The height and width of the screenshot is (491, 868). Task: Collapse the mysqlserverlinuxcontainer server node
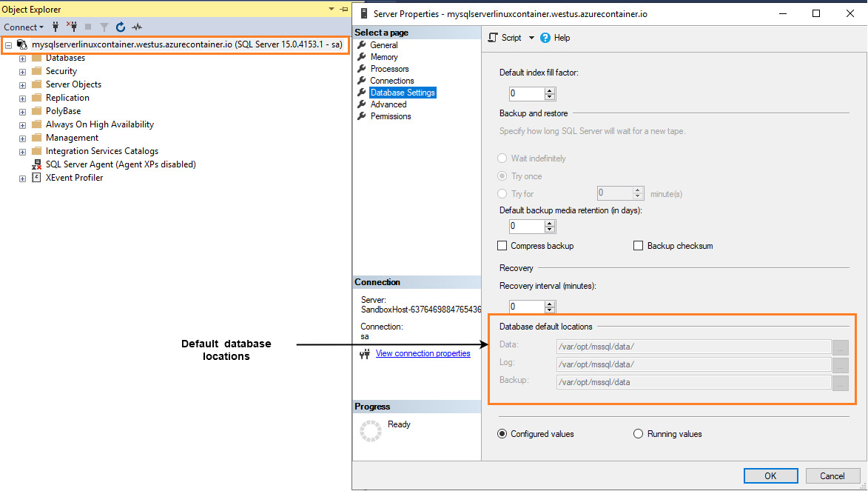7,44
